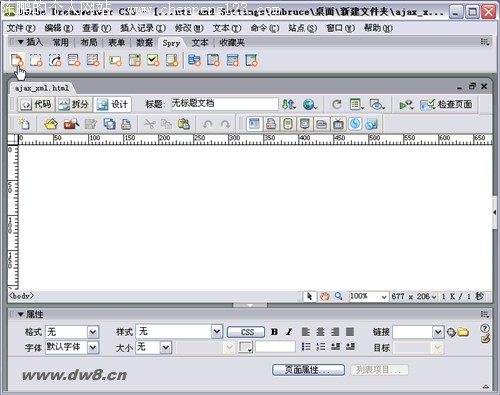Click the Preview in Browser globe icon
Viewport: 500px width, 395px height.
310,105
